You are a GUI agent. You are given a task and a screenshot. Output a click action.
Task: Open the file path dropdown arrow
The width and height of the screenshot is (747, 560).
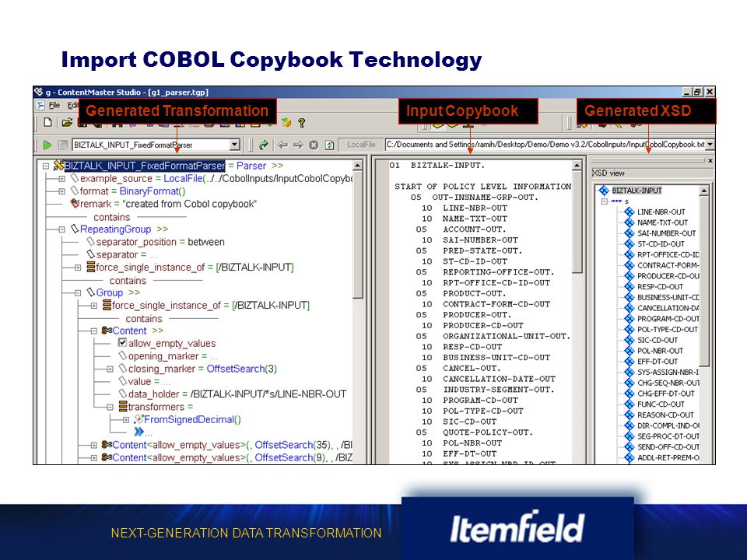tap(710, 145)
